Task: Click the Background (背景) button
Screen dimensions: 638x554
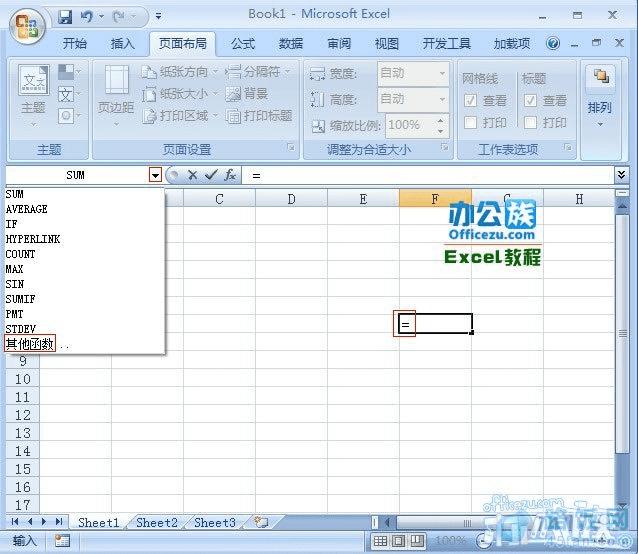Action: (x=247, y=94)
